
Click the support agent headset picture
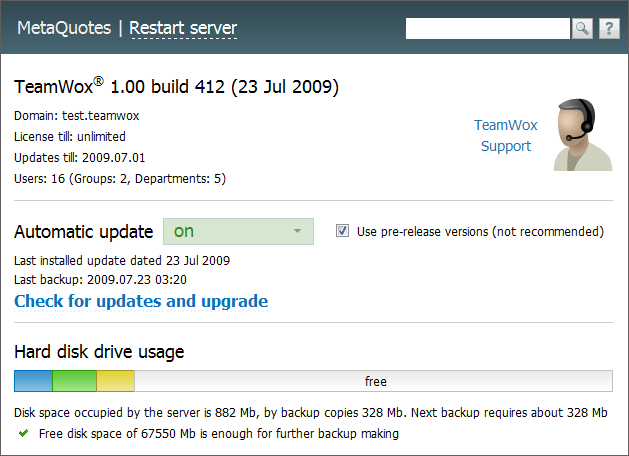point(583,135)
